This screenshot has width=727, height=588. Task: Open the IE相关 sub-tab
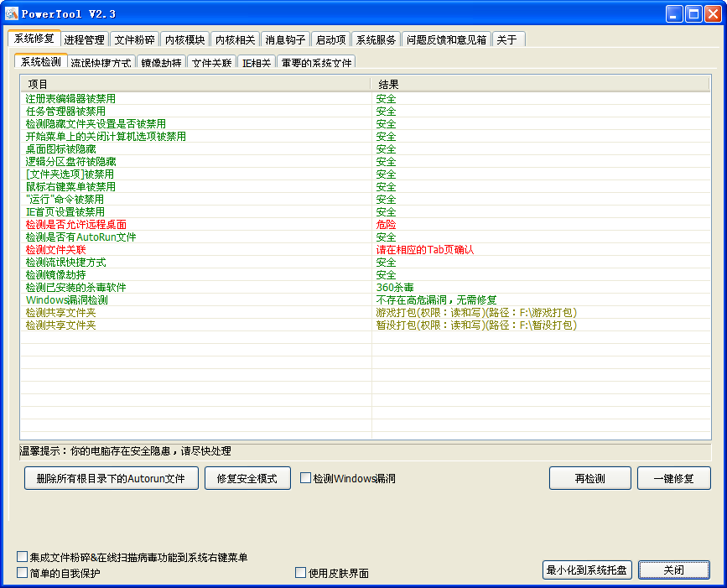(256, 63)
